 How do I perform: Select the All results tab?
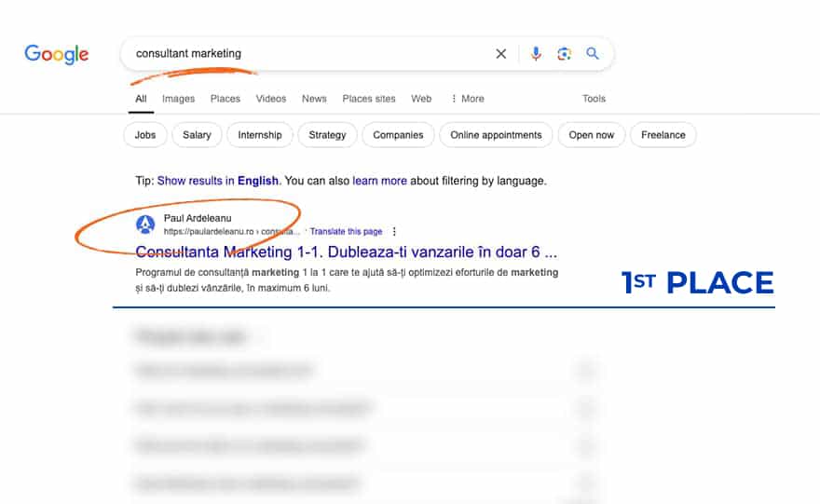(141, 99)
